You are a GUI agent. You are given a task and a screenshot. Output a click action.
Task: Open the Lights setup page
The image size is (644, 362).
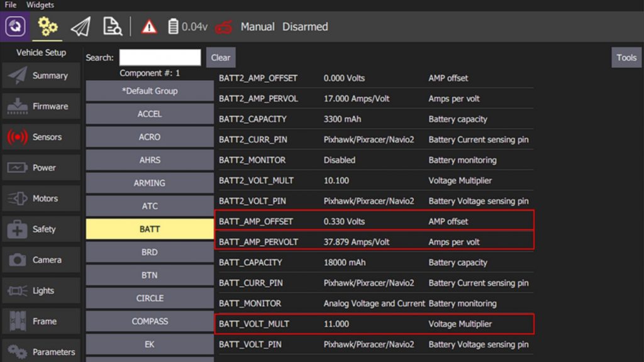point(41,290)
